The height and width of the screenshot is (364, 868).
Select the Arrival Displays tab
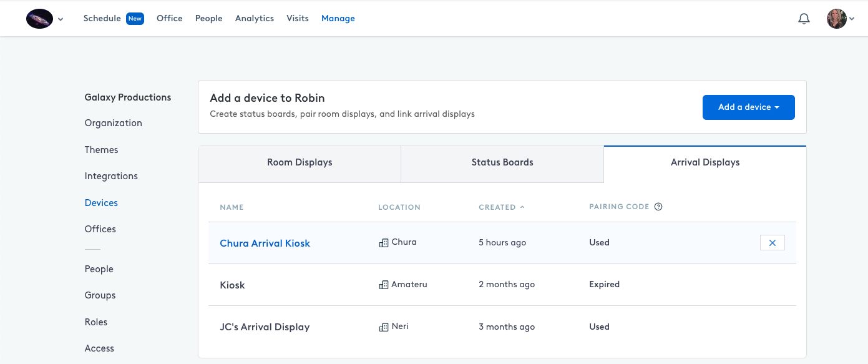coord(705,164)
